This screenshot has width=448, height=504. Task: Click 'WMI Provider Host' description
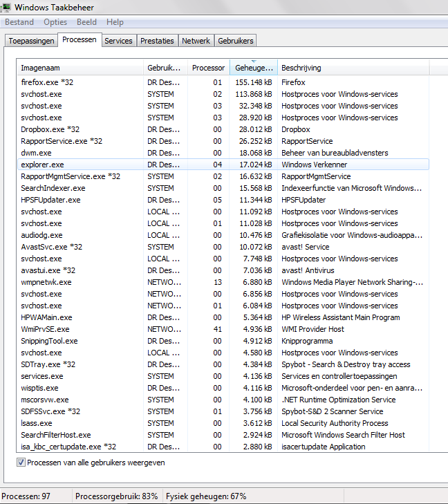pyautogui.click(x=312, y=329)
